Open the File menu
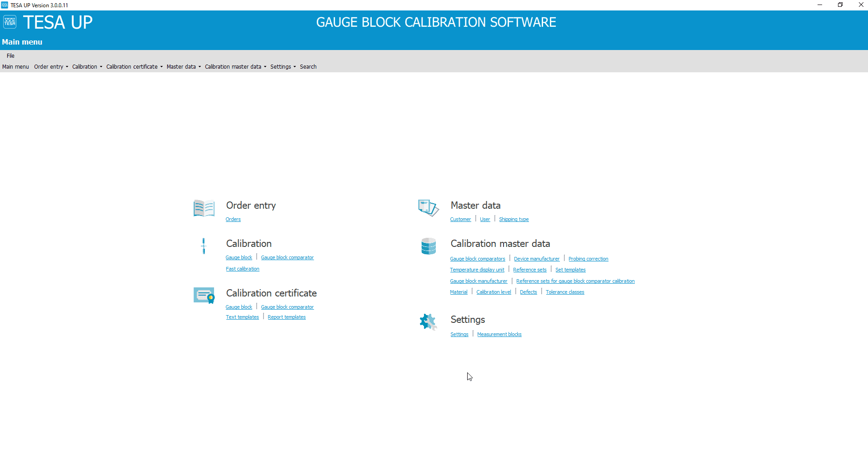Viewport: 868px width, 462px height. coord(10,55)
